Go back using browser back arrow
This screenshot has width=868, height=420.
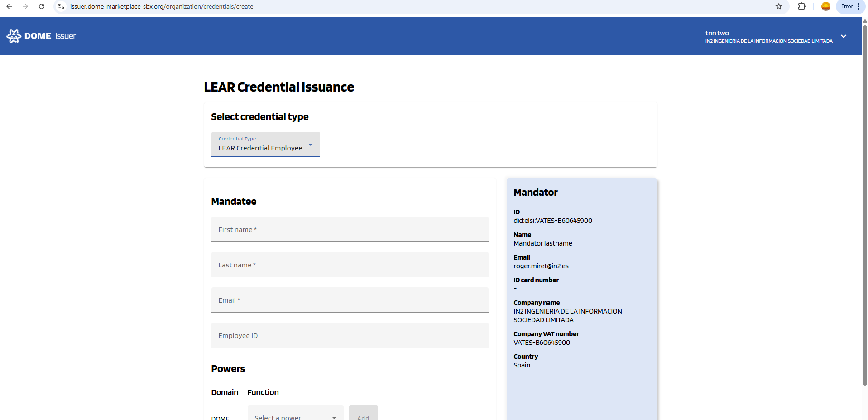tap(9, 6)
